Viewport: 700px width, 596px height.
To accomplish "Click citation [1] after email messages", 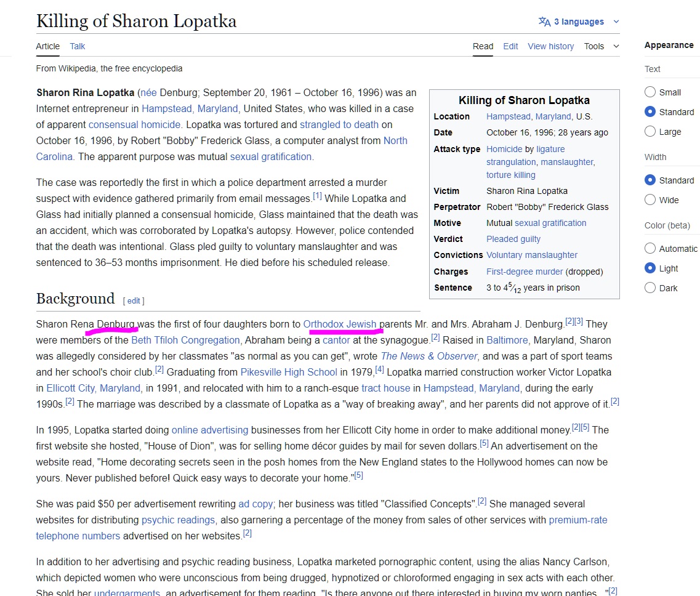I will click(x=317, y=196).
